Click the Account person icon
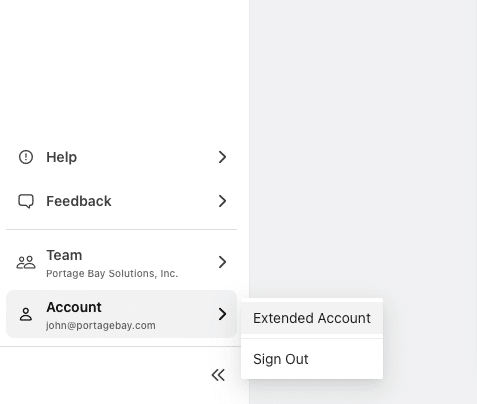Viewport: 477px width, 404px height. point(26,314)
